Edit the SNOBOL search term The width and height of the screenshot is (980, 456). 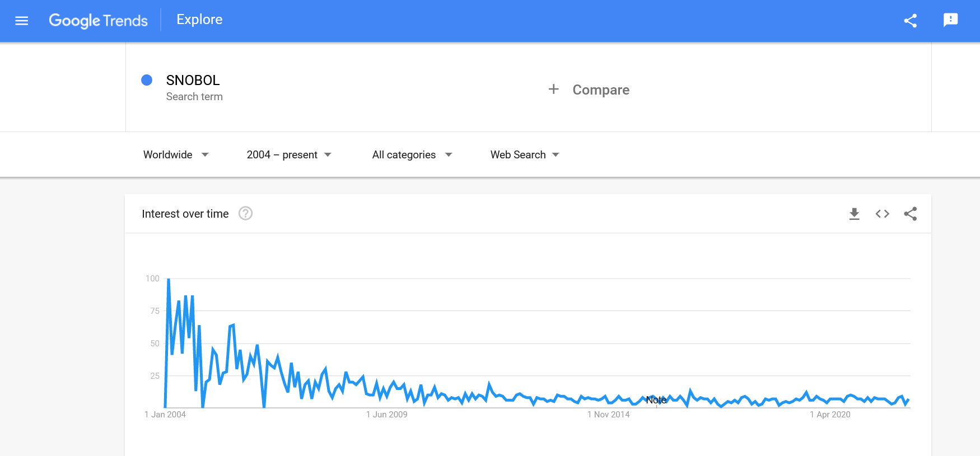(x=193, y=81)
